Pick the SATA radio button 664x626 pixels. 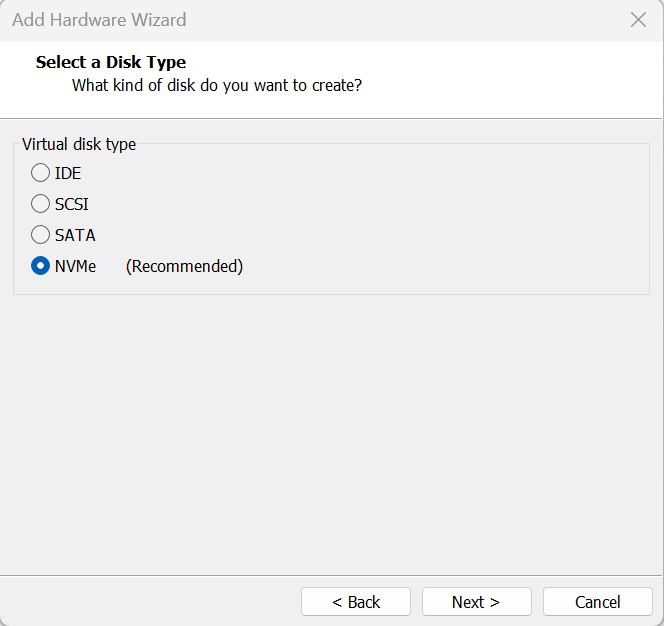[x=40, y=235]
